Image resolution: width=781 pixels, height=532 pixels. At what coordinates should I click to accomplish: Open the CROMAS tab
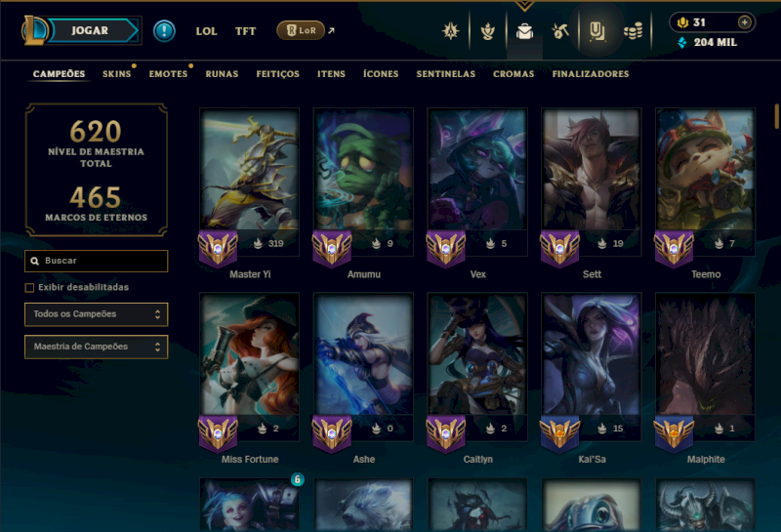[x=514, y=74]
